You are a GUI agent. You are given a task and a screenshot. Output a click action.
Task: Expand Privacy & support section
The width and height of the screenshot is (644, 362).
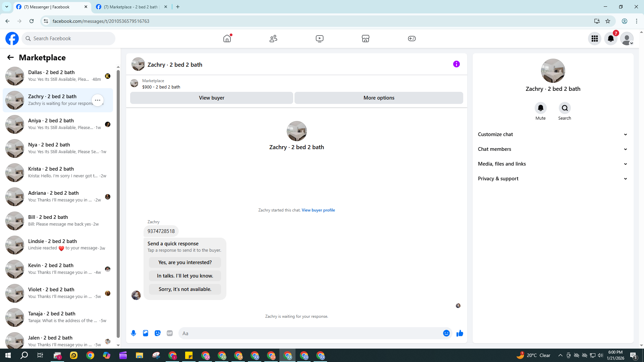coord(552,179)
